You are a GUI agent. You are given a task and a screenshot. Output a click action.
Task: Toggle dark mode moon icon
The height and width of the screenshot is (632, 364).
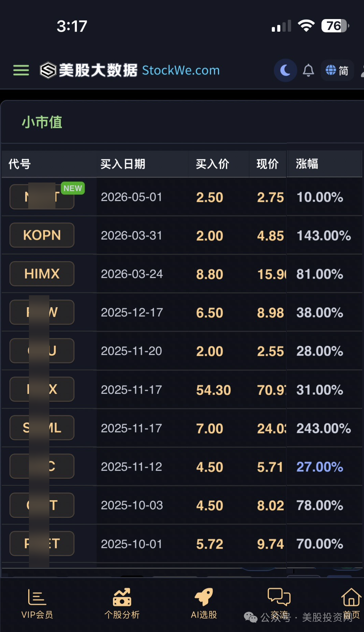click(x=285, y=70)
